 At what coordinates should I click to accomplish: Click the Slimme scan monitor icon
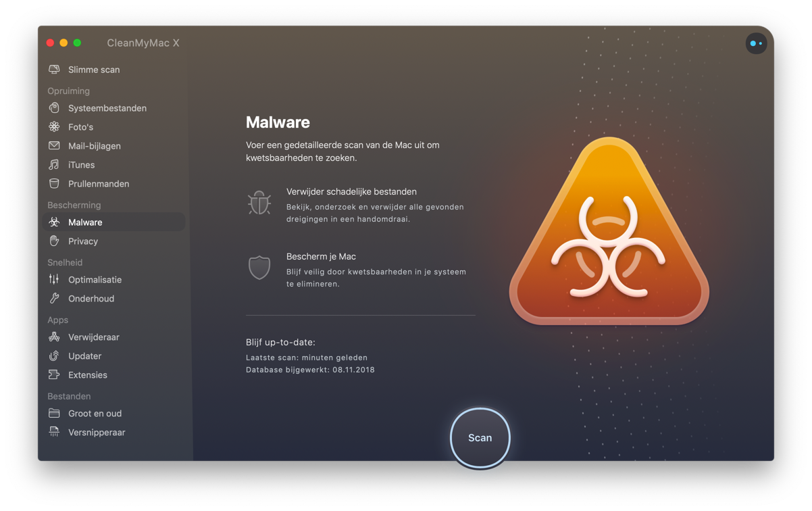[54, 70]
